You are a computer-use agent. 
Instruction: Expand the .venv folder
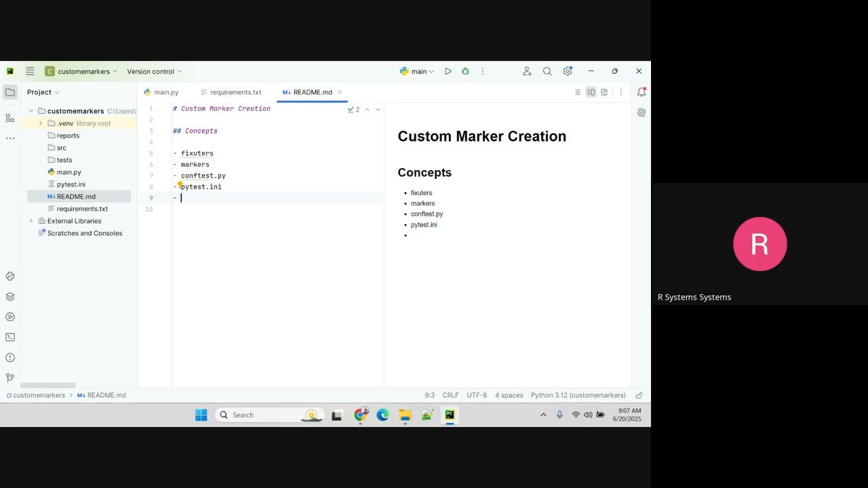tap(41, 123)
